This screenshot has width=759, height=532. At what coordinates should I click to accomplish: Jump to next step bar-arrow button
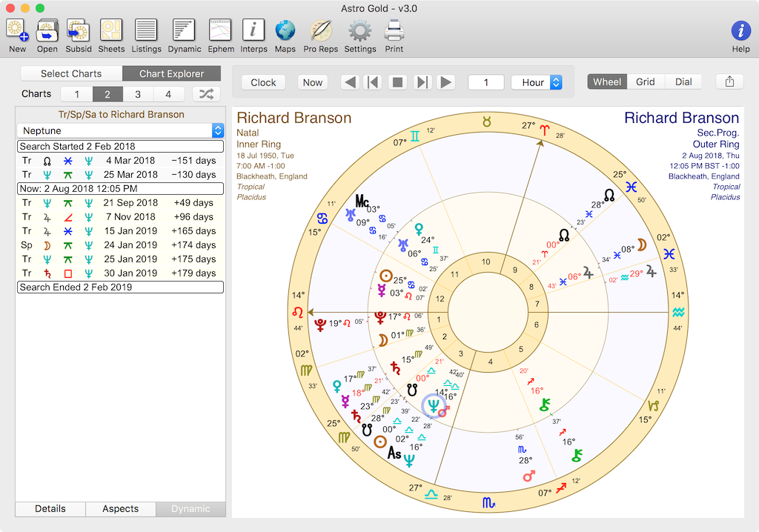click(x=422, y=82)
